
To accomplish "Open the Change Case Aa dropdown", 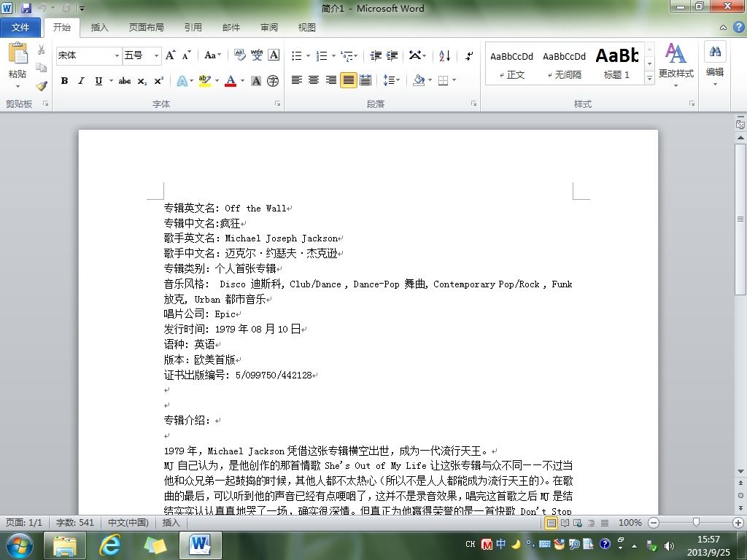I will click(212, 55).
